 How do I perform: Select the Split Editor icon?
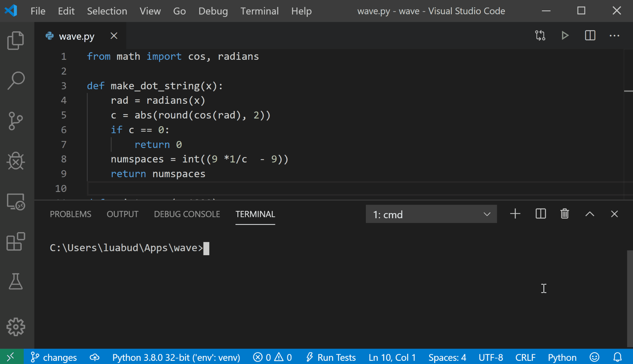point(590,36)
